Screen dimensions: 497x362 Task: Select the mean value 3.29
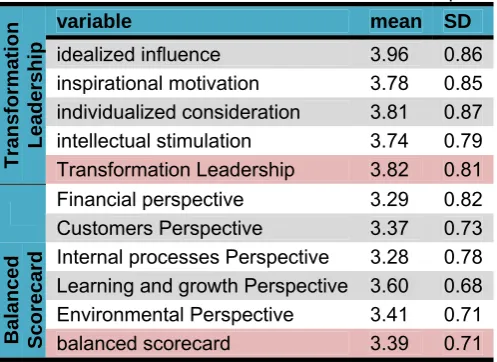point(389,199)
